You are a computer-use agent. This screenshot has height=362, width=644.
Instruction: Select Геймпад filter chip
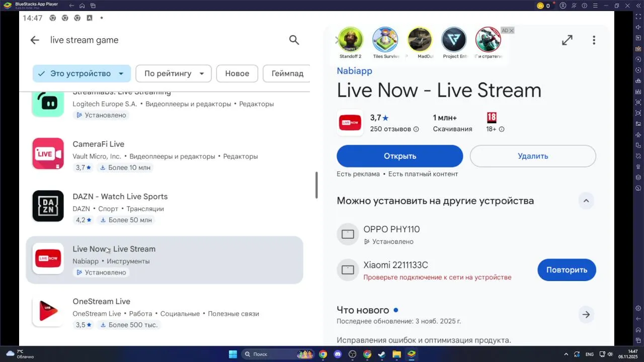pyautogui.click(x=287, y=73)
